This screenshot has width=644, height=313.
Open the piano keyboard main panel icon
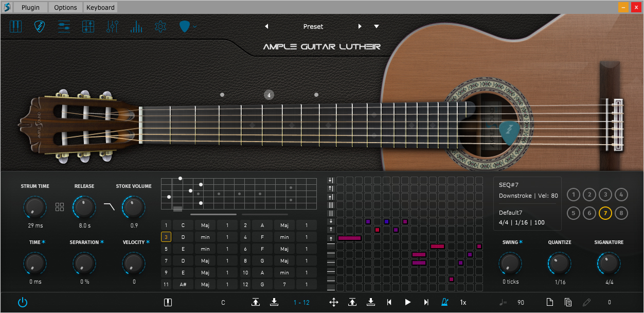(x=16, y=26)
